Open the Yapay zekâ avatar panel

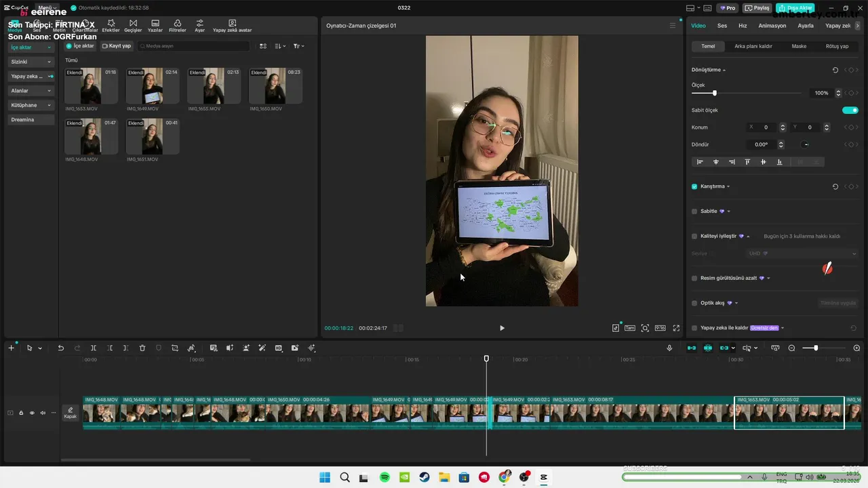(x=232, y=26)
